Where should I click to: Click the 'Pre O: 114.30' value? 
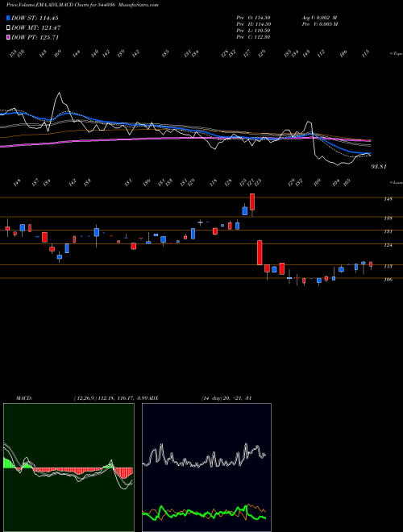point(253,18)
